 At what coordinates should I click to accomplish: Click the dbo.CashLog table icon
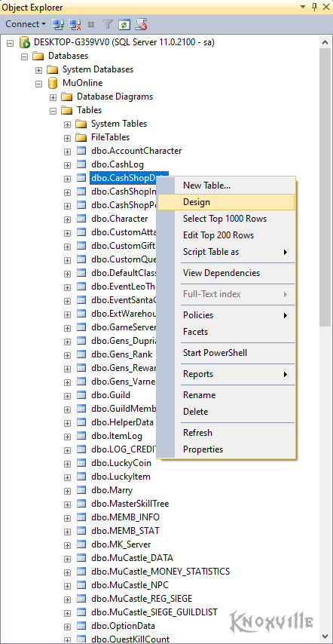coord(81,164)
